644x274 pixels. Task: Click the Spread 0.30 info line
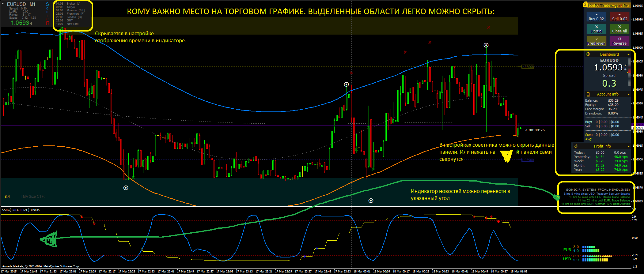click(18, 9)
